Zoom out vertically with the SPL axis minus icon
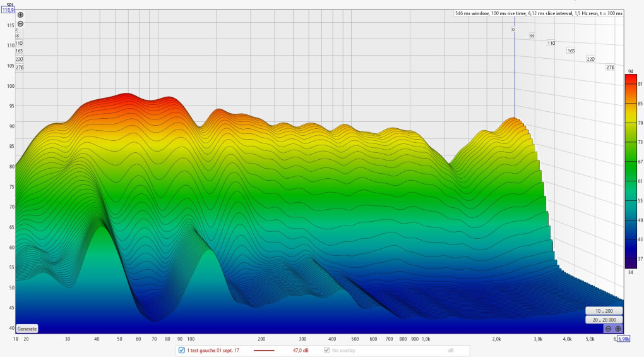 tap(20, 24)
